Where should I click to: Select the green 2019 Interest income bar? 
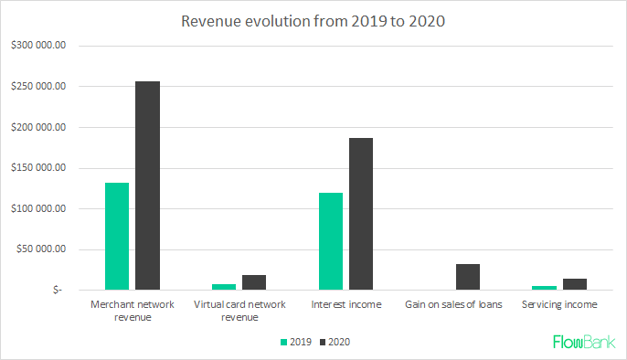(x=331, y=241)
